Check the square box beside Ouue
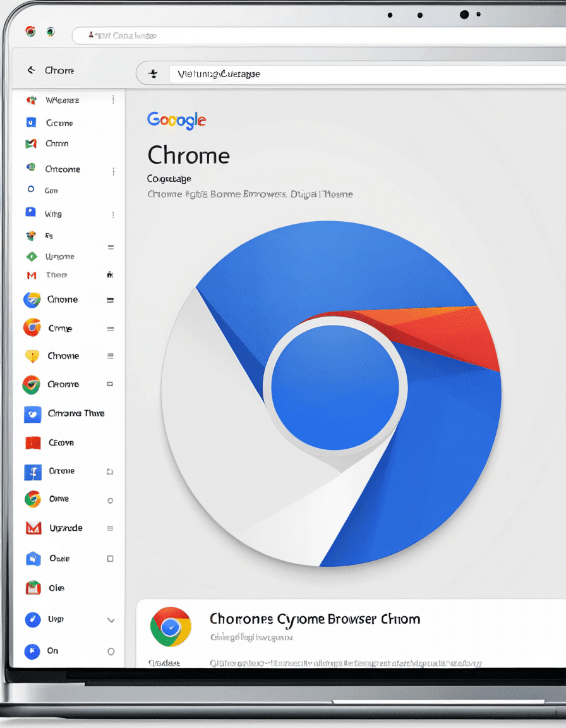Image resolution: width=566 pixels, height=728 pixels. tap(111, 559)
